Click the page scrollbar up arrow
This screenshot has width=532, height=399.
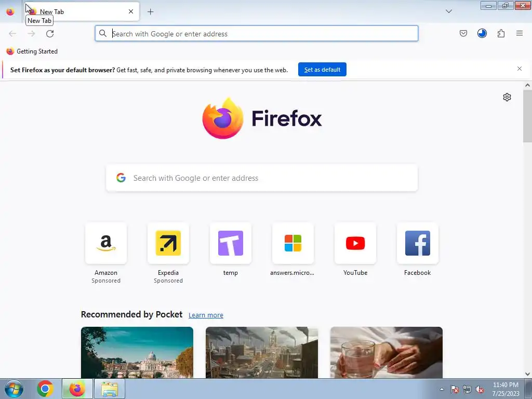click(527, 86)
